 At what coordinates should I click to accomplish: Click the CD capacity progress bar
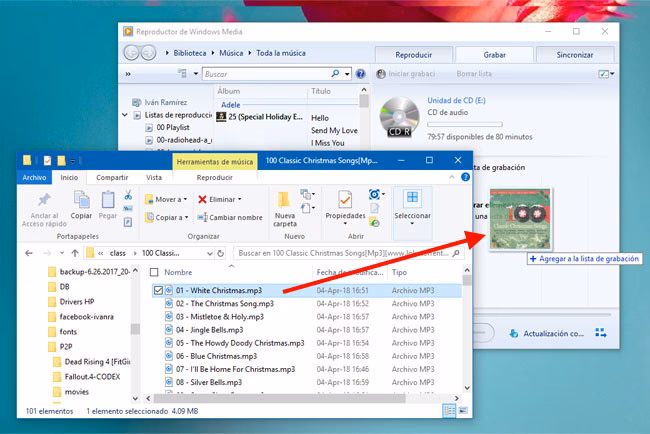click(x=465, y=124)
